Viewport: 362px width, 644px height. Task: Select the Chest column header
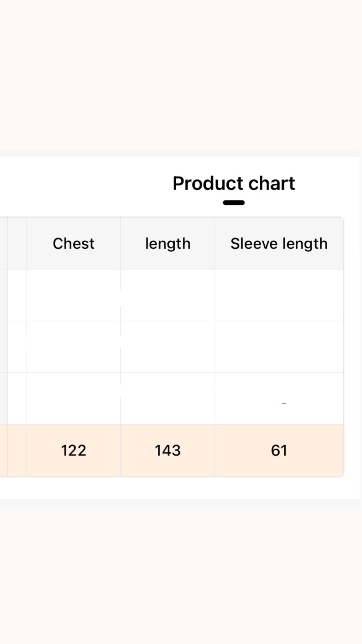[74, 244]
